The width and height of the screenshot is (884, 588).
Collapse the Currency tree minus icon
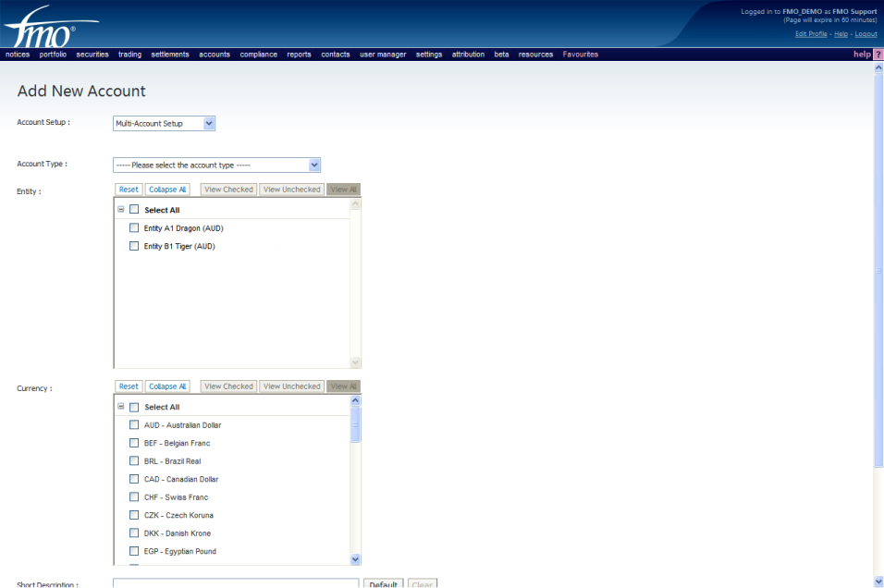pos(121,407)
